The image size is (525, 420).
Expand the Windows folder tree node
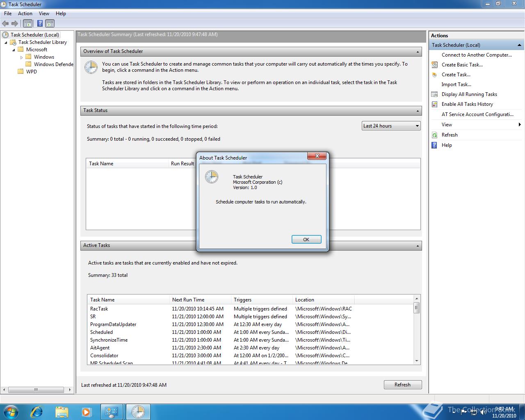21,57
